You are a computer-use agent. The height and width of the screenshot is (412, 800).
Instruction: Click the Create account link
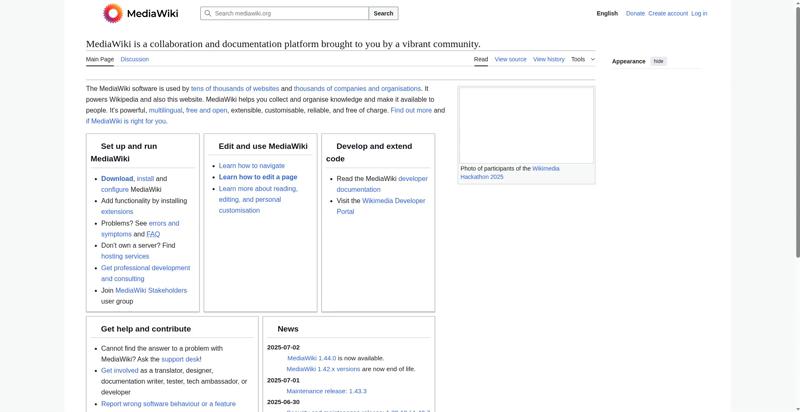(668, 13)
